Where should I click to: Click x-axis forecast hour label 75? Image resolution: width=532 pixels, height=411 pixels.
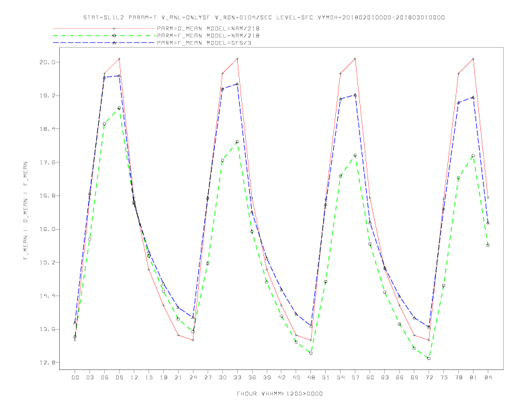pyautogui.click(x=444, y=377)
